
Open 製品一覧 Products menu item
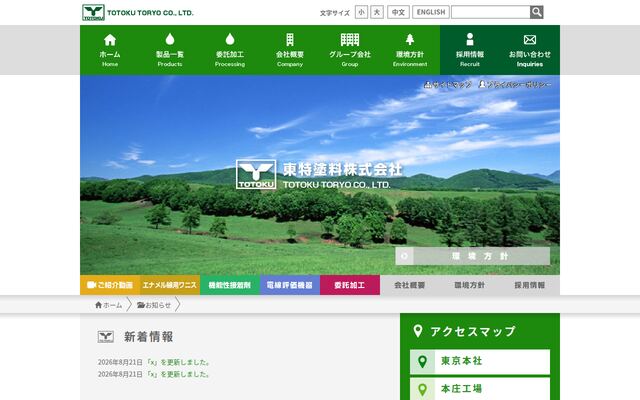(x=170, y=50)
